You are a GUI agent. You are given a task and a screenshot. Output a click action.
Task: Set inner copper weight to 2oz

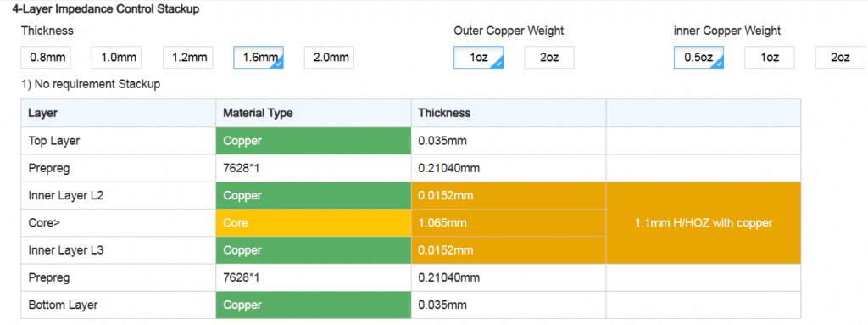coord(840,57)
